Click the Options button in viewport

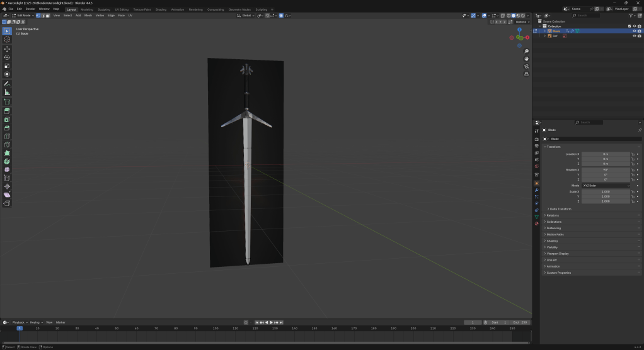[521, 21]
